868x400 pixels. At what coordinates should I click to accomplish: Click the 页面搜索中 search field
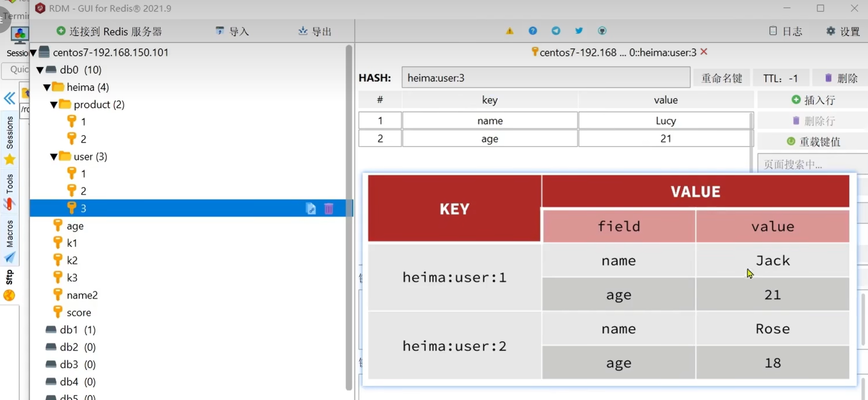(813, 163)
